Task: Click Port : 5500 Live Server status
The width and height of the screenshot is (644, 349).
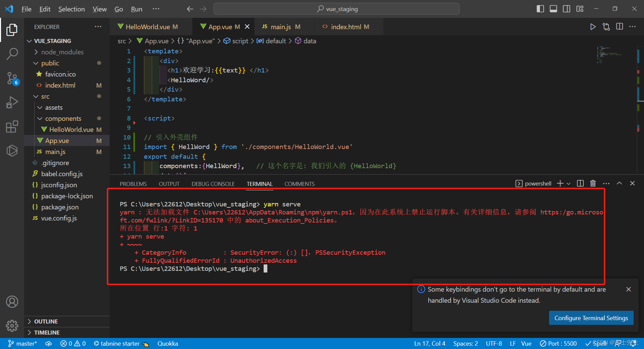Action: 558,344
